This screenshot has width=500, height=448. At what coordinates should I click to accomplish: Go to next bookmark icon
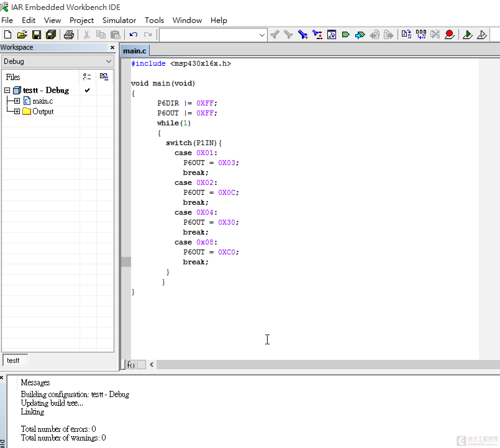(x=360, y=34)
